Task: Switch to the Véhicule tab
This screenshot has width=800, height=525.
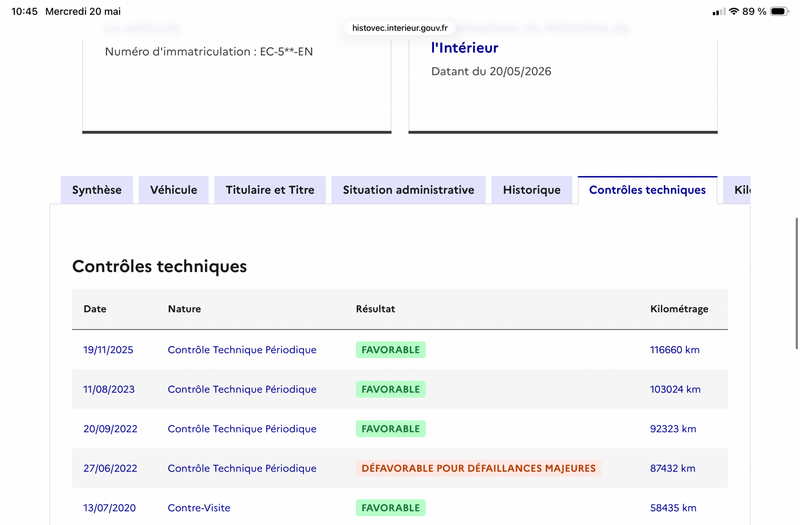Action: 173,190
